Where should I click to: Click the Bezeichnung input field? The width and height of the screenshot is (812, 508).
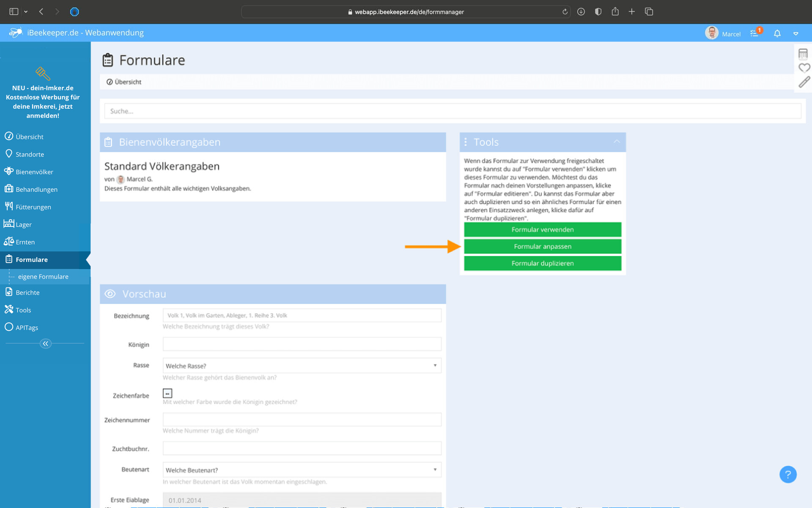tap(302, 315)
